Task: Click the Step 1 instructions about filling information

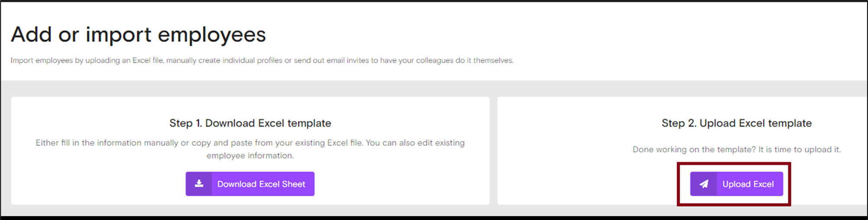Action: pos(250,149)
